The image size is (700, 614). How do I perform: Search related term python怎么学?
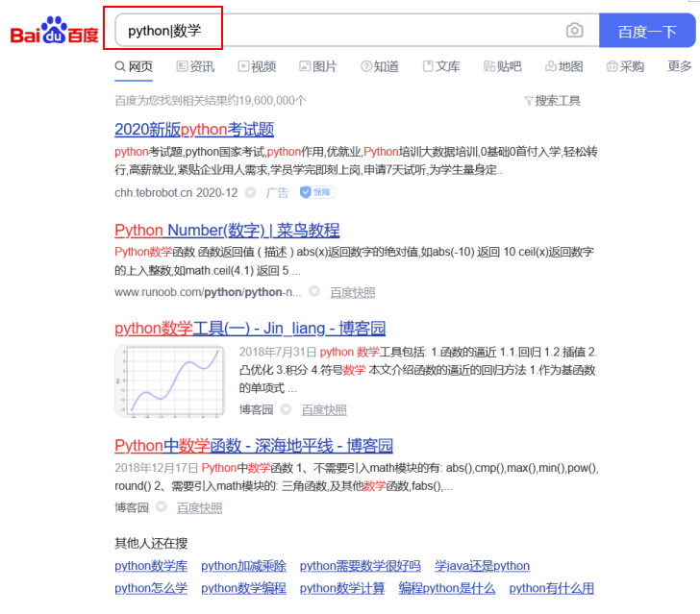151,589
